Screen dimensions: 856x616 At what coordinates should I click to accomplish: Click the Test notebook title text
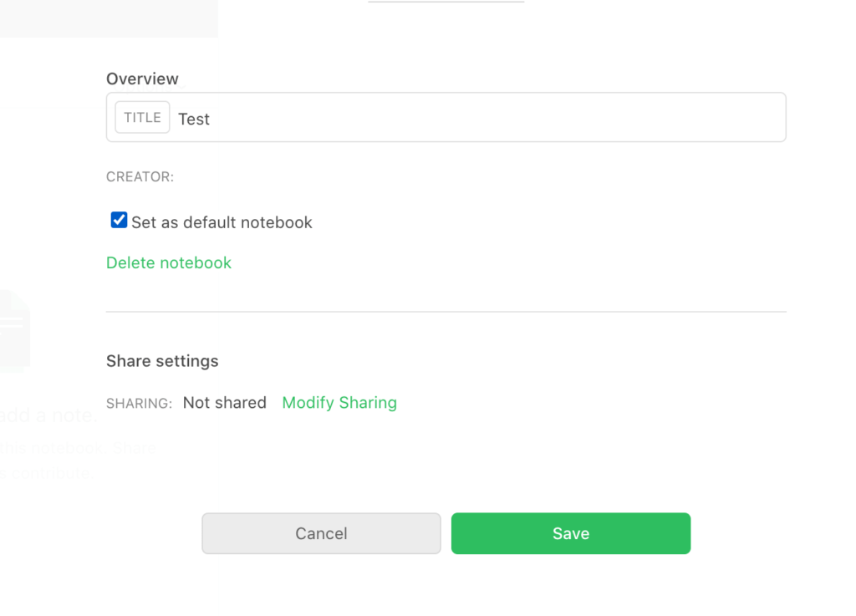coord(194,119)
